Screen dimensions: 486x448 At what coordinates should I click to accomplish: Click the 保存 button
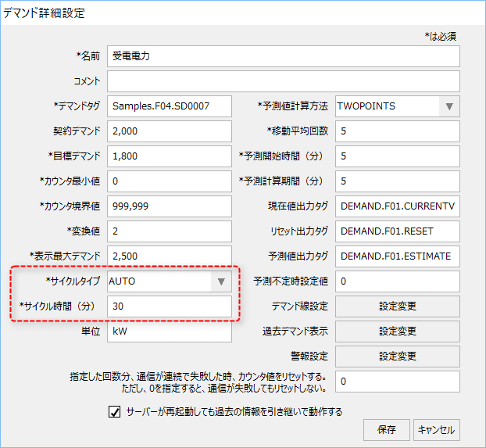point(386,429)
